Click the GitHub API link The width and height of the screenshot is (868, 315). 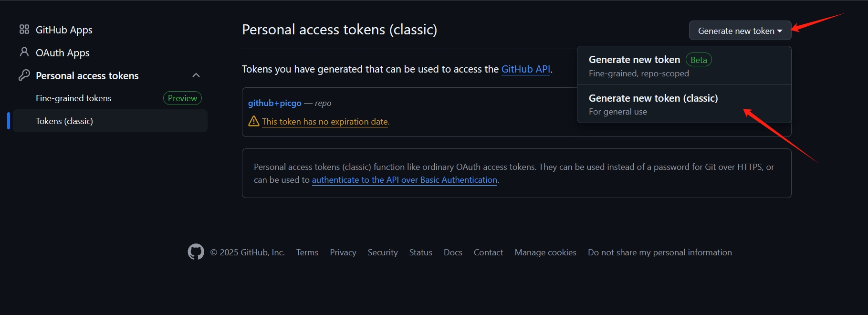click(x=526, y=69)
